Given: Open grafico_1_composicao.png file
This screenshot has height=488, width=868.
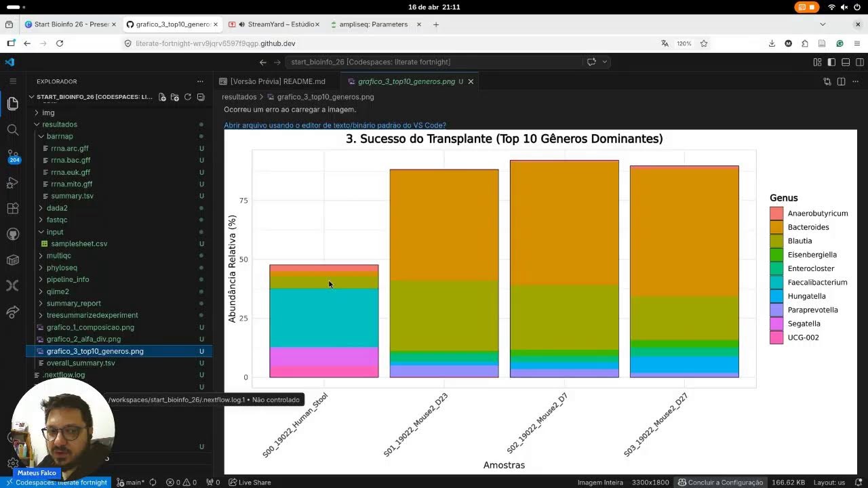Looking at the screenshot, I should 90,327.
